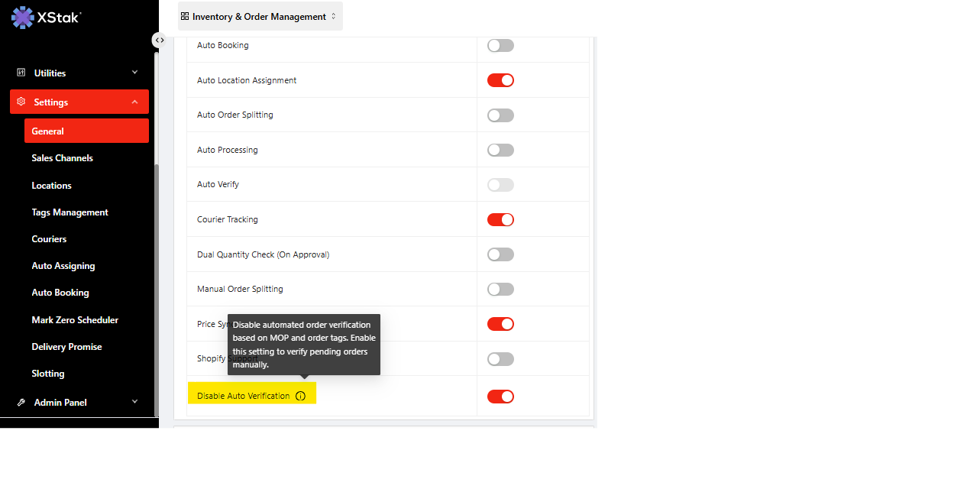The width and height of the screenshot is (980, 502).
Task: Enable the Auto Booking toggle
Action: pyautogui.click(x=500, y=46)
